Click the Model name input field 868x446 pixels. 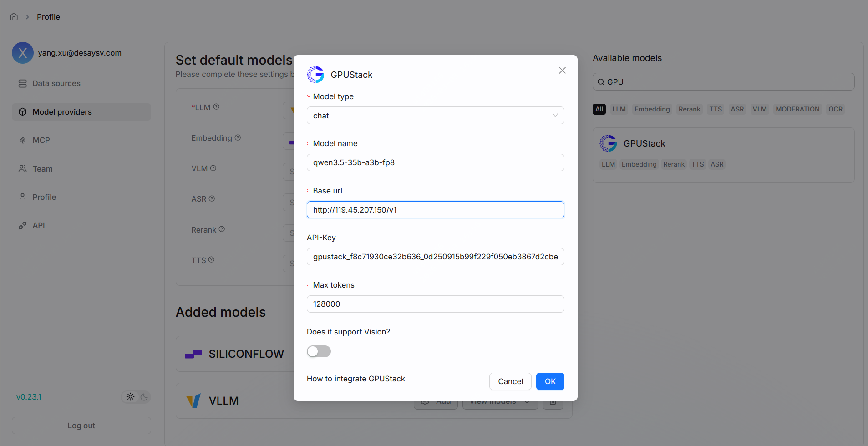pyautogui.click(x=436, y=162)
